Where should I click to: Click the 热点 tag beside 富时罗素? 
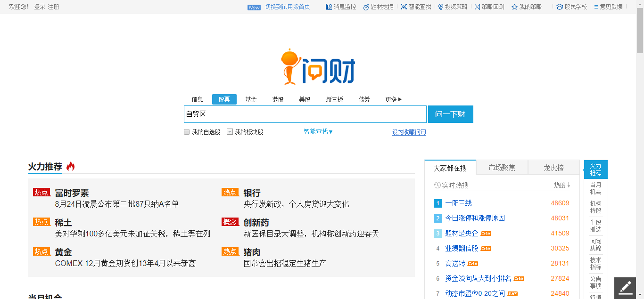tap(41, 192)
